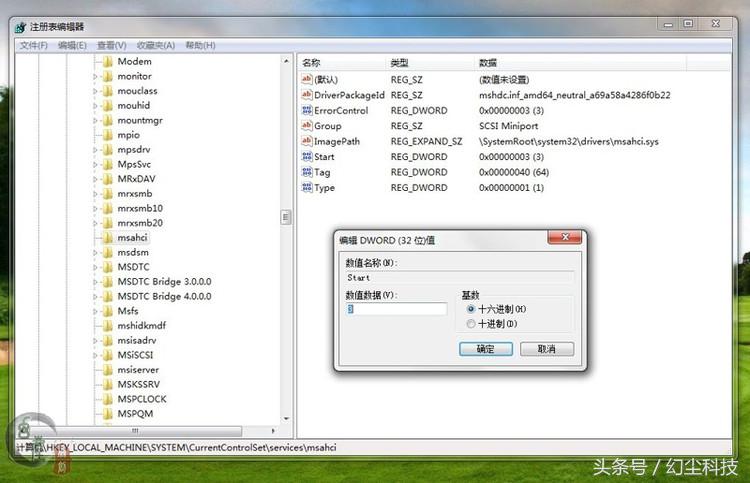Expand the mouclass tree node
Image resolution: width=750 pixels, height=483 pixels.
(95, 91)
